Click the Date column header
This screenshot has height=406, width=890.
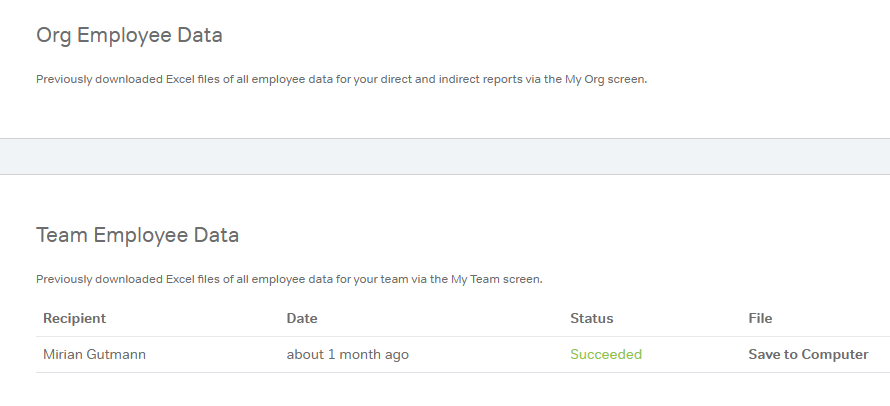[301, 318]
